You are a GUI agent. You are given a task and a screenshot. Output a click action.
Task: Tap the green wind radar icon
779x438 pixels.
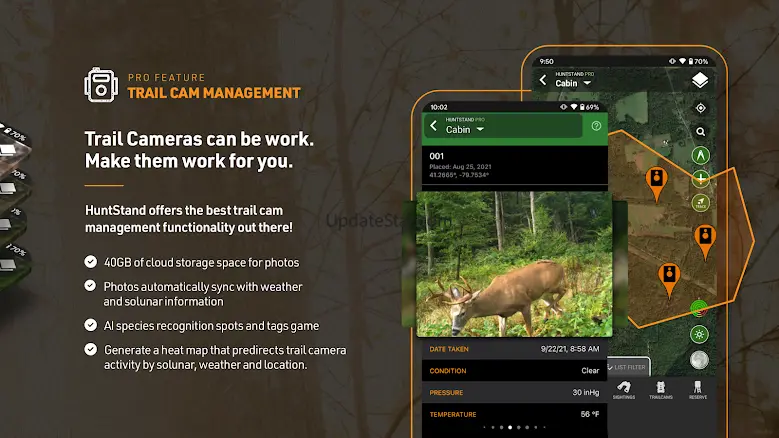[x=700, y=308]
